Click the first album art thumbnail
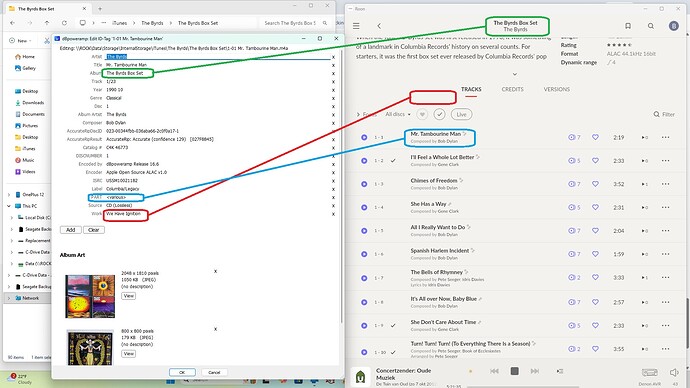690x388 pixels. click(90, 296)
